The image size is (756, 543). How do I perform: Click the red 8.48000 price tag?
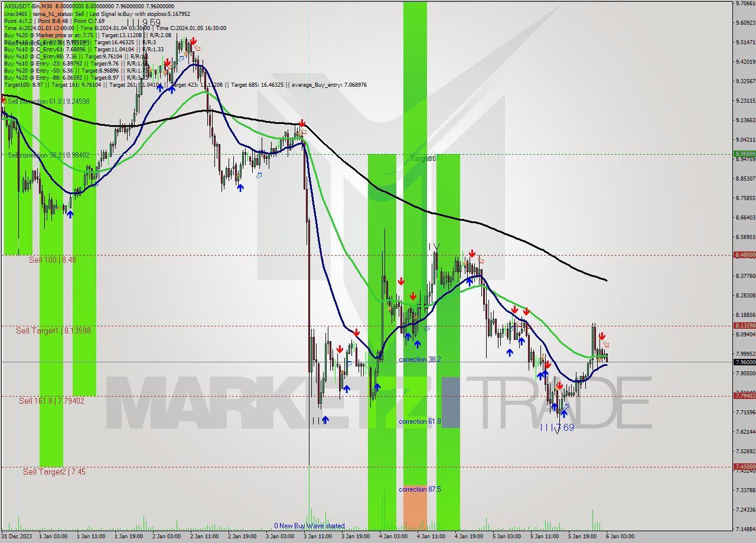[x=744, y=255]
